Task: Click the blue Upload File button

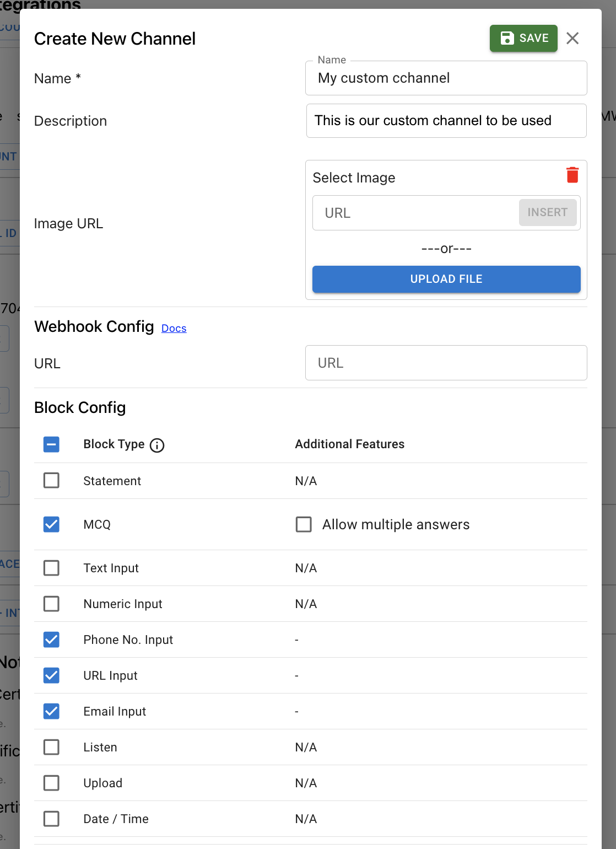Action: click(446, 279)
